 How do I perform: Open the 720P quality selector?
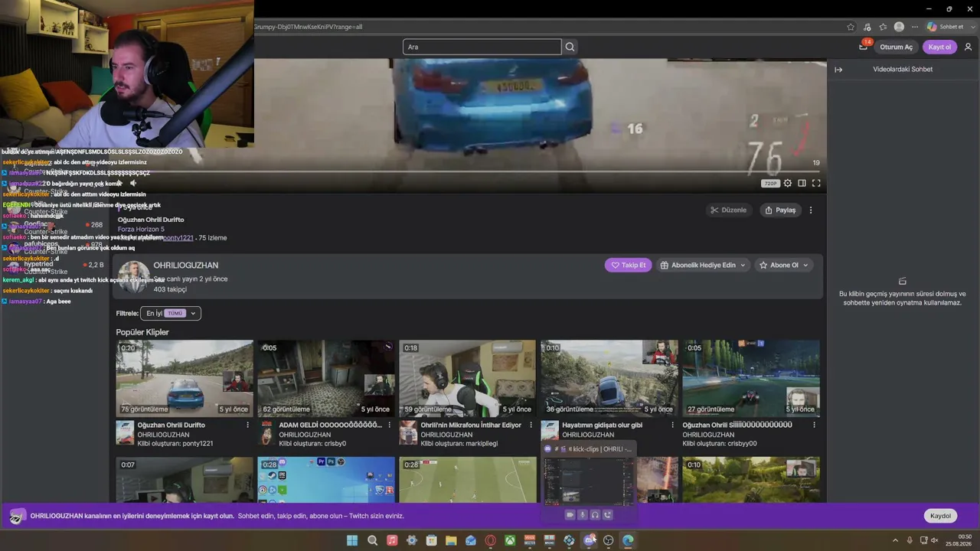pos(770,184)
